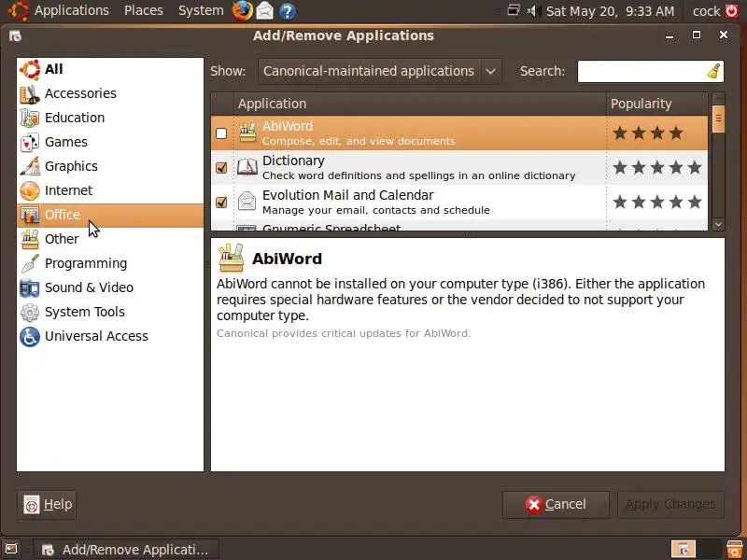This screenshot has height=560, width=747.
Task: Click the Education category label
Action: tap(75, 118)
